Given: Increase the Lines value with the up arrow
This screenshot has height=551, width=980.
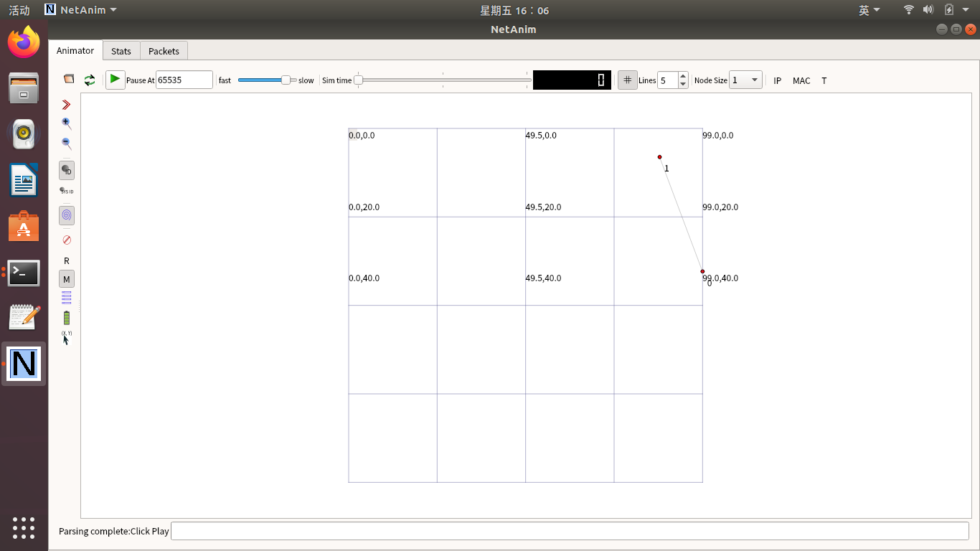Looking at the screenshot, I should (683, 77).
